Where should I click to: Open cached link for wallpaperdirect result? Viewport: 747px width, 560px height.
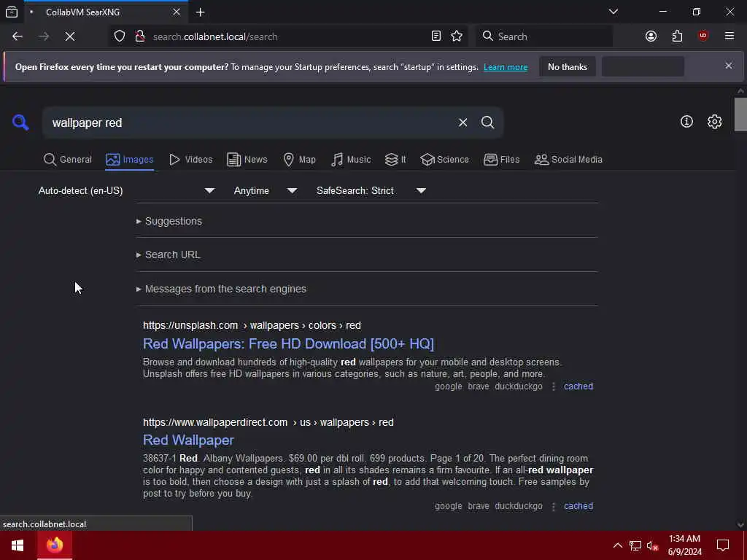578,506
